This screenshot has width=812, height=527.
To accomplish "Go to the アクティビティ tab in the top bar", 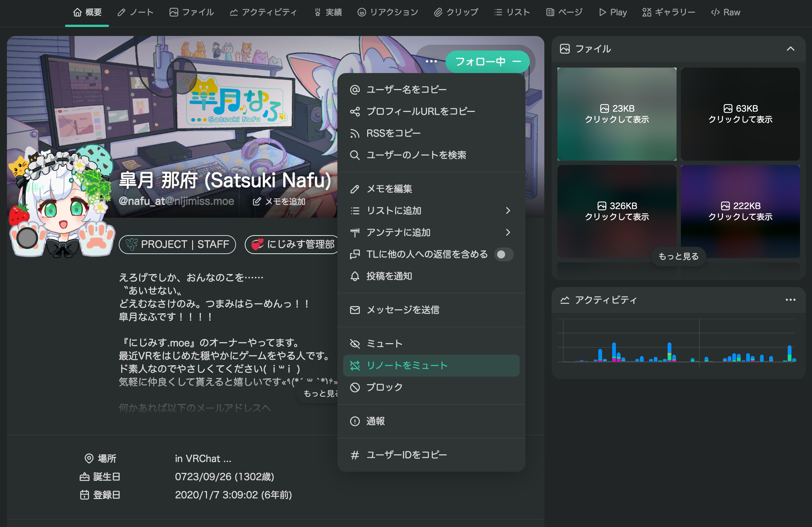I will [263, 12].
